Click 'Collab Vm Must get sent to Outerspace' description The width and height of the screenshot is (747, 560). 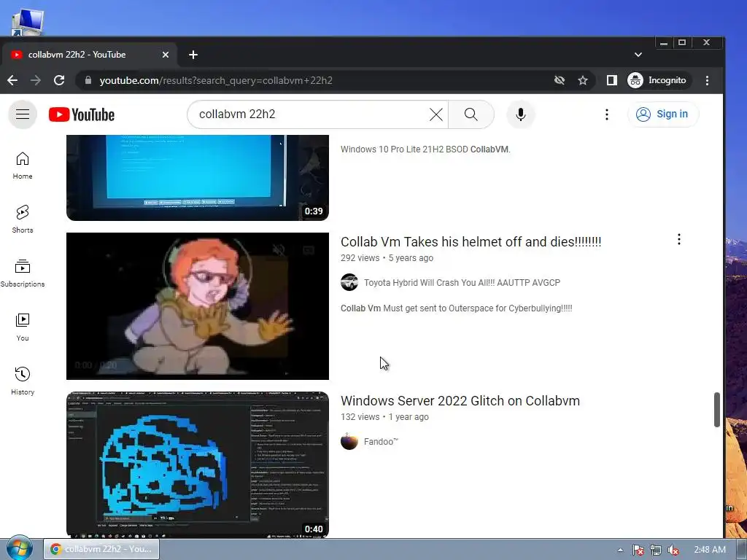point(457,308)
